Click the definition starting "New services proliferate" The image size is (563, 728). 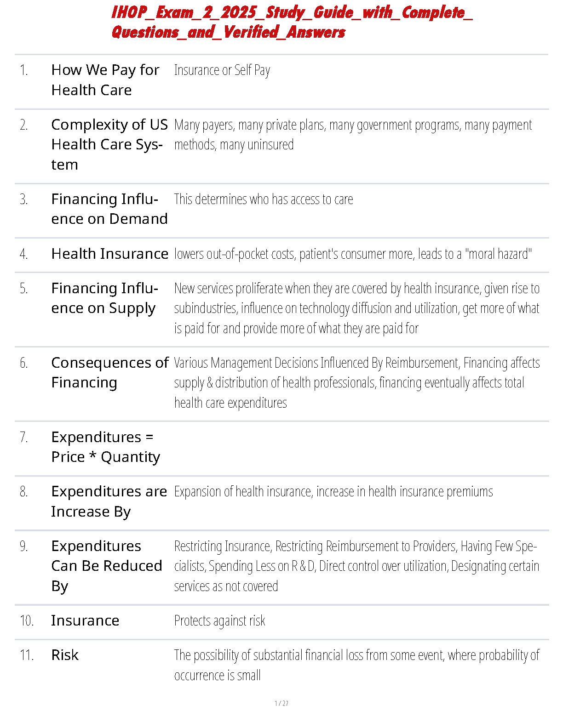click(356, 308)
